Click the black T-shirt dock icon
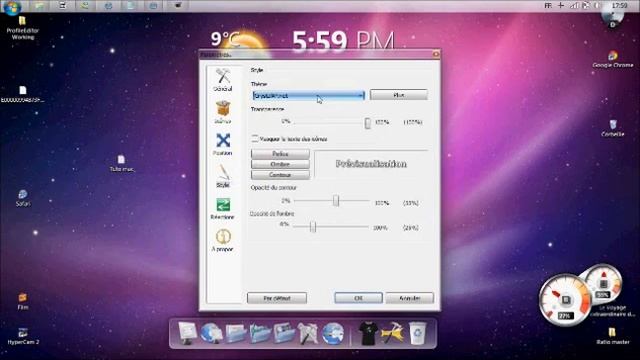The width and height of the screenshot is (640, 360). 367,333
